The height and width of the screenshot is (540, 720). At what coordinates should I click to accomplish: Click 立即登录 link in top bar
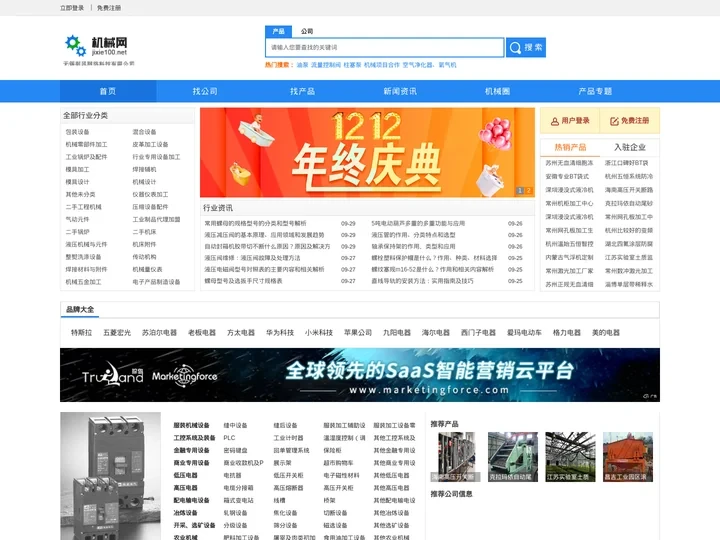pos(72,8)
